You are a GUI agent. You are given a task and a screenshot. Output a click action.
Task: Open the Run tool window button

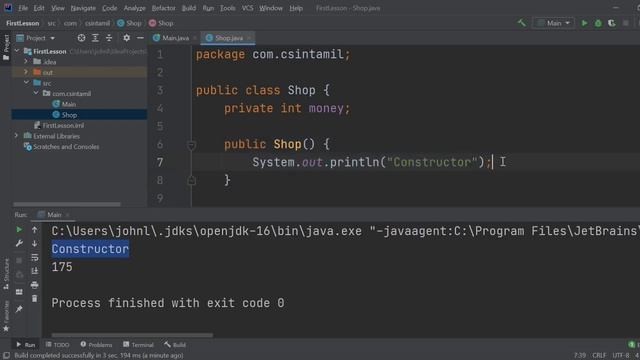point(25,345)
